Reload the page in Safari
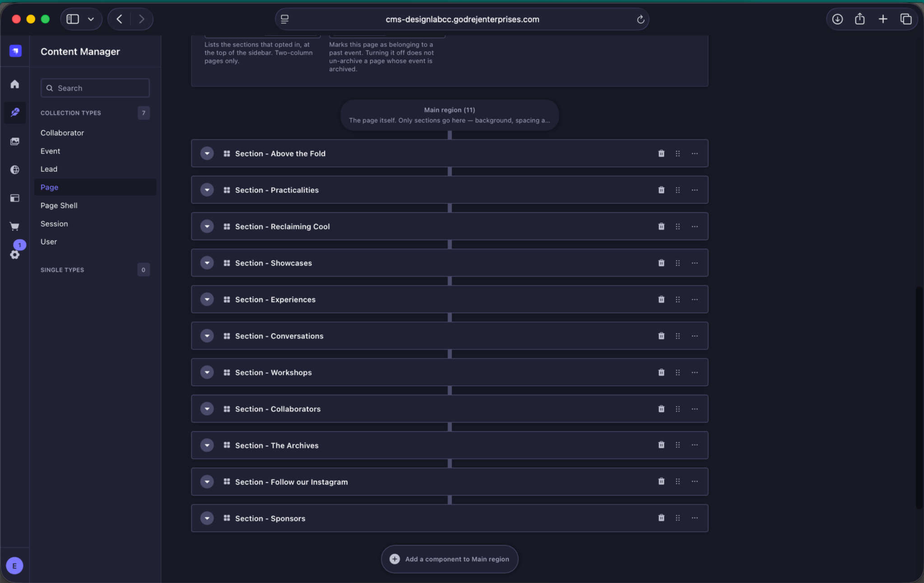The image size is (924, 583). (x=640, y=19)
